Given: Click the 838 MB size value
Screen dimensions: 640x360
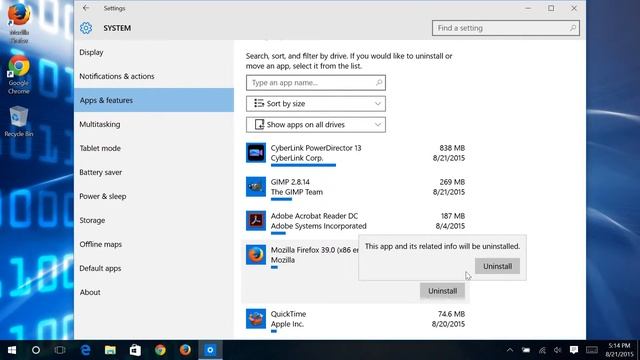Looking at the screenshot, I should coord(452,148).
